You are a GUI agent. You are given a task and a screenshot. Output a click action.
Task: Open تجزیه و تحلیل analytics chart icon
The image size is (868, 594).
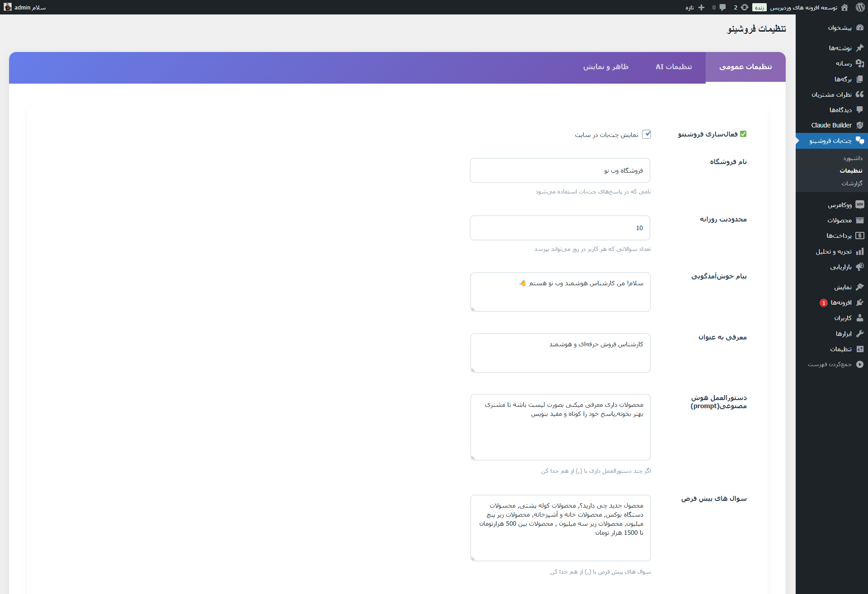pos(860,251)
